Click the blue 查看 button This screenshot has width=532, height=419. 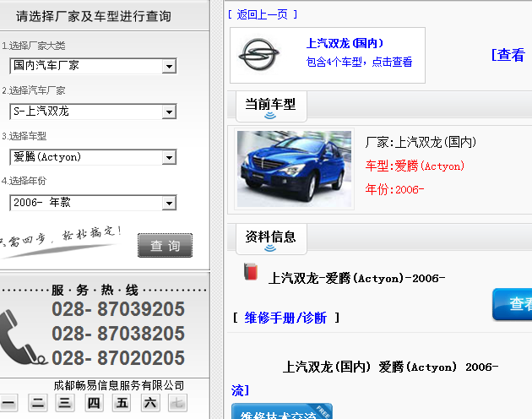(x=513, y=304)
